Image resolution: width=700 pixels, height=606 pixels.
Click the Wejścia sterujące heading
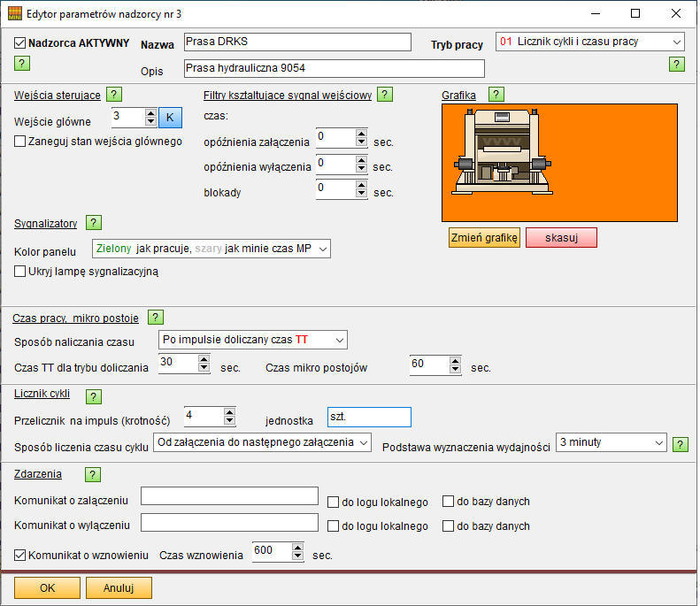(x=58, y=96)
